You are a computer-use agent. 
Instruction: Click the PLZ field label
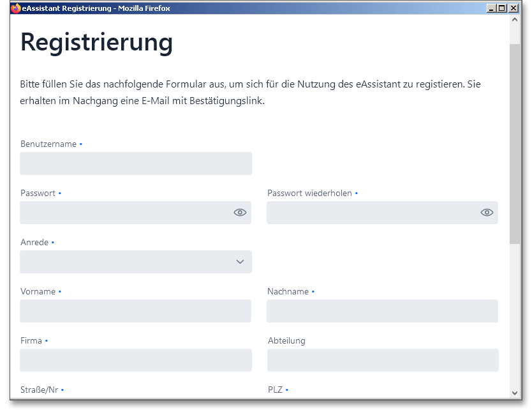coord(275,390)
